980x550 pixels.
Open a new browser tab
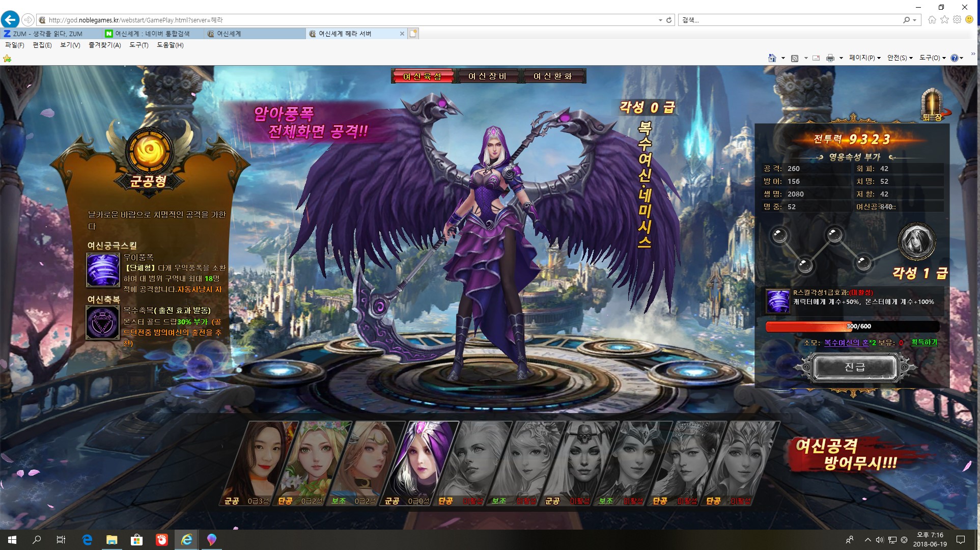pyautogui.click(x=413, y=34)
